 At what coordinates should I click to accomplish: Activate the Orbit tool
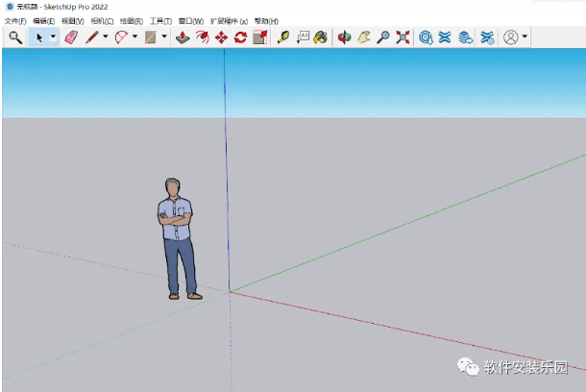coord(345,37)
